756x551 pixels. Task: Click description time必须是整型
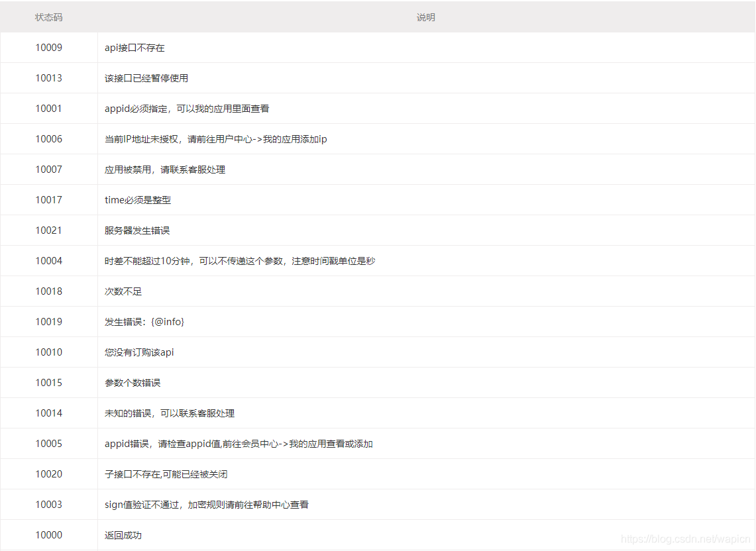[x=137, y=199]
